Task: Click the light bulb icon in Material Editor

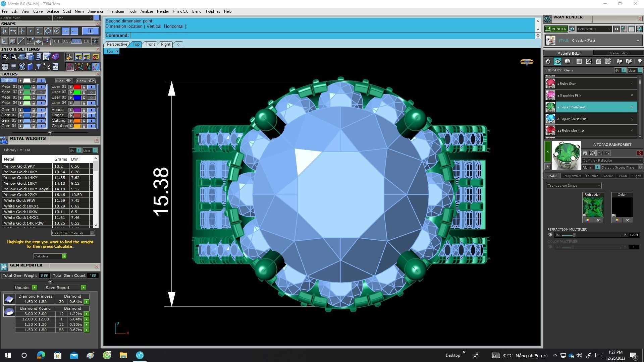Action: coord(639,61)
